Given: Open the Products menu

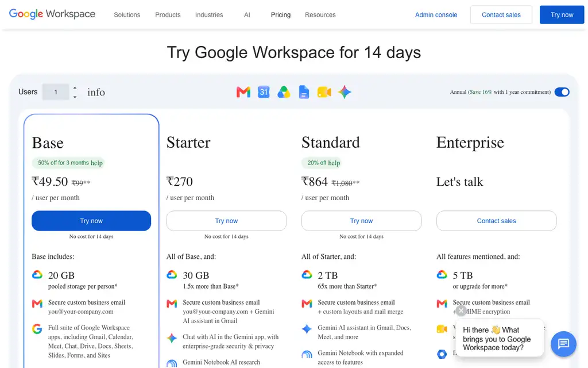Looking at the screenshot, I should 168,14.
